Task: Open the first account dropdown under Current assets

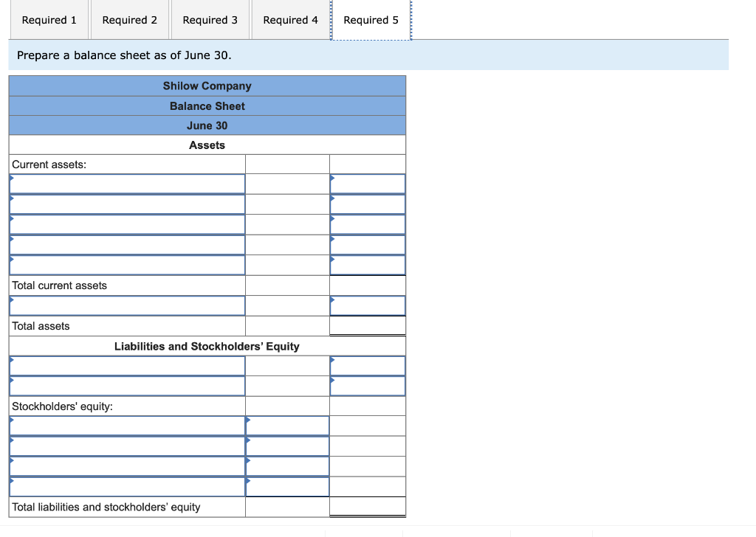Action: [127, 183]
